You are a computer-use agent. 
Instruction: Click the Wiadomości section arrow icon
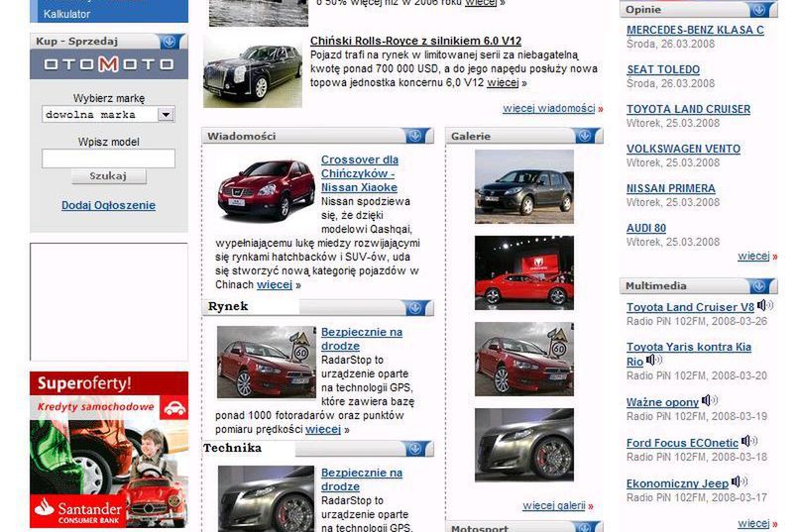click(x=415, y=136)
